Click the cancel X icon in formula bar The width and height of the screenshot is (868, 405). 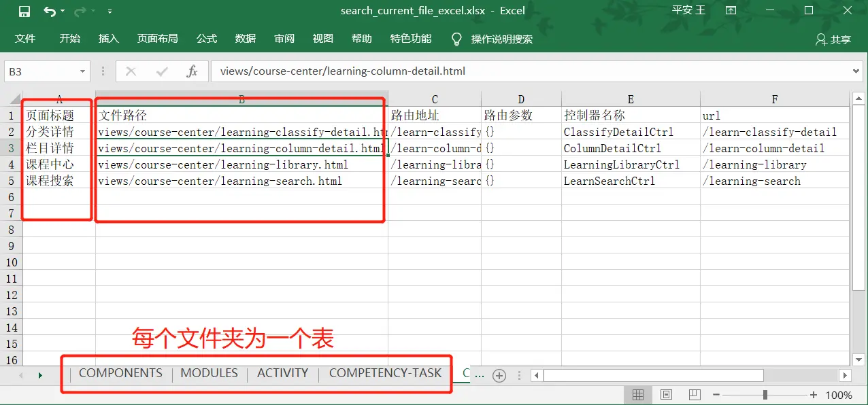click(131, 71)
